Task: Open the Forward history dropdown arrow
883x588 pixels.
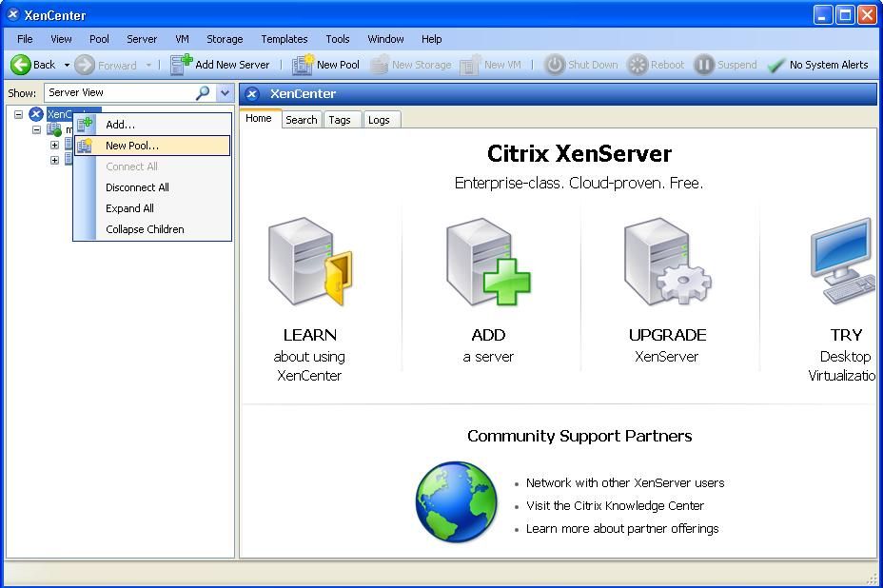Action: click(x=148, y=66)
